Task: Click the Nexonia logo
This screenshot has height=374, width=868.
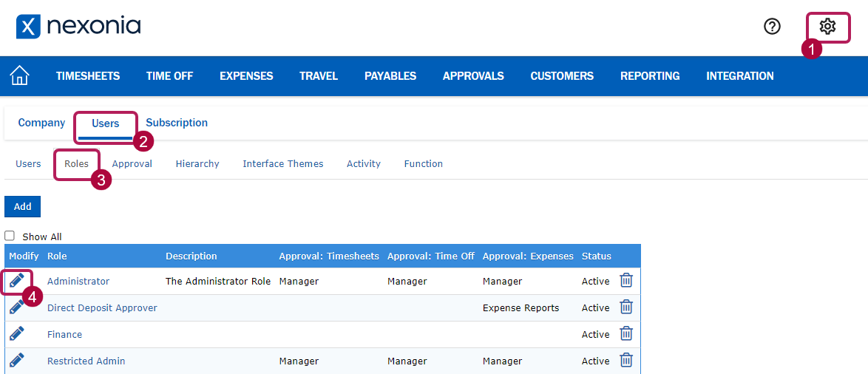Action: tap(78, 26)
